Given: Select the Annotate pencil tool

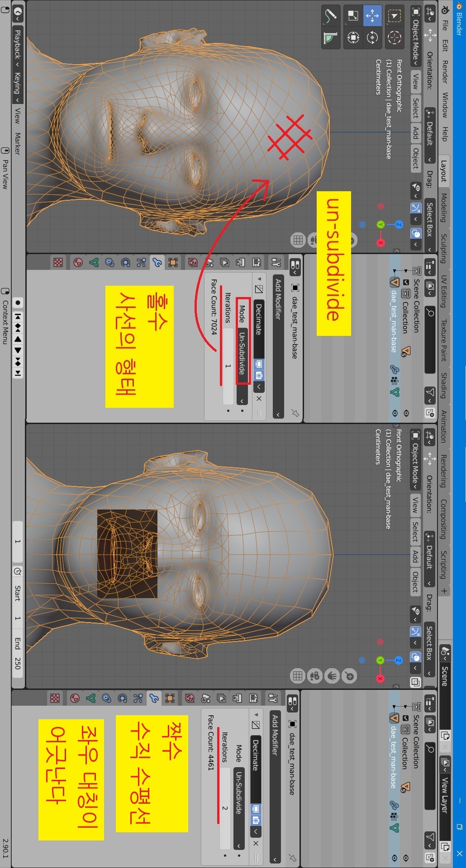Looking at the screenshot, I should coord(331,16).
